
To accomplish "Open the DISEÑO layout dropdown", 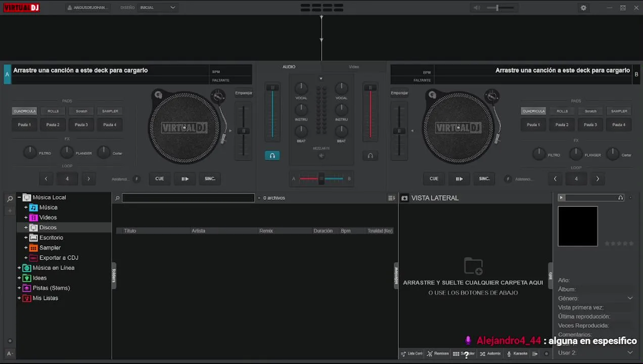I will click(158, 8).
